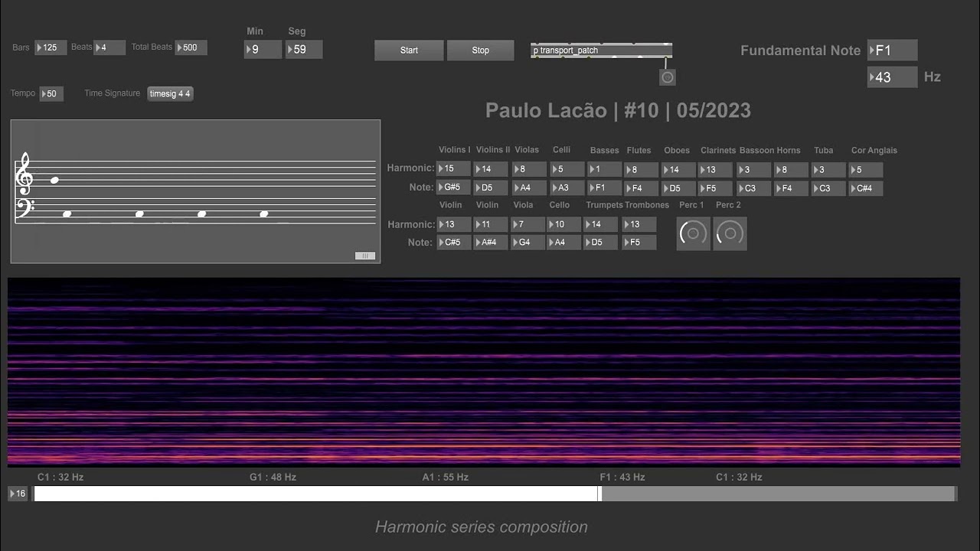Click the solo Viola note box G4
980x551 pixels.
click(x=529, y=243)
